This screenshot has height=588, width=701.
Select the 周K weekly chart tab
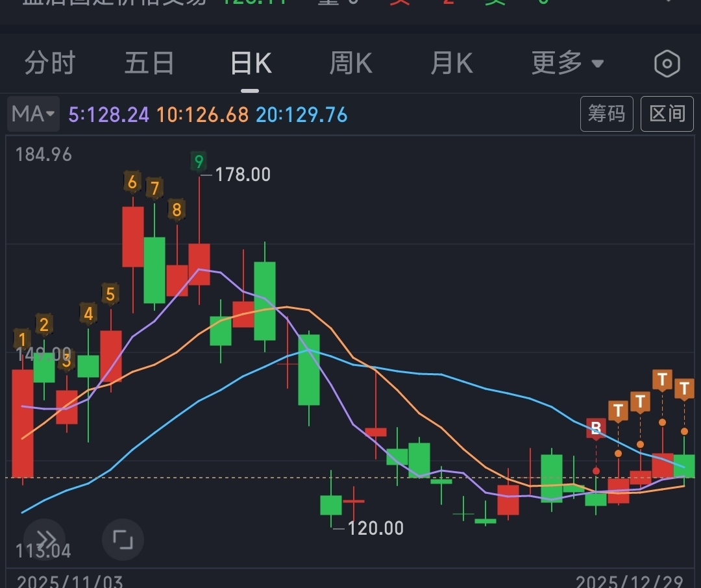coord(350,64)
